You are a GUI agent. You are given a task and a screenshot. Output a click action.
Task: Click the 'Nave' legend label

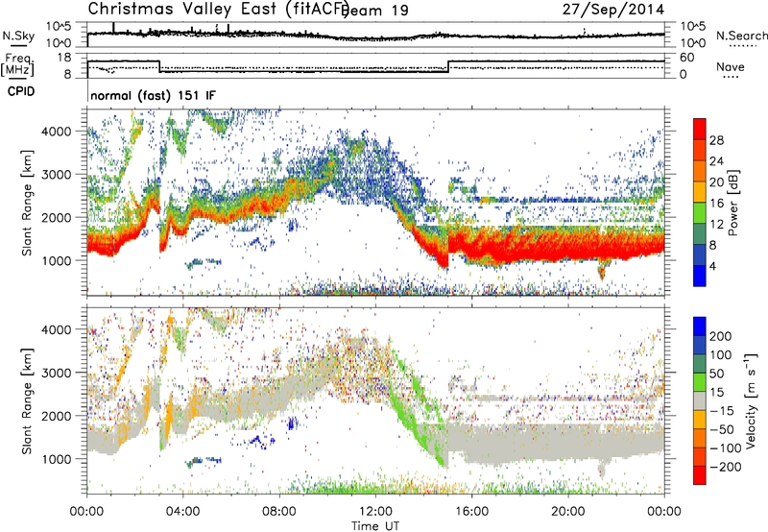(731, 66)
